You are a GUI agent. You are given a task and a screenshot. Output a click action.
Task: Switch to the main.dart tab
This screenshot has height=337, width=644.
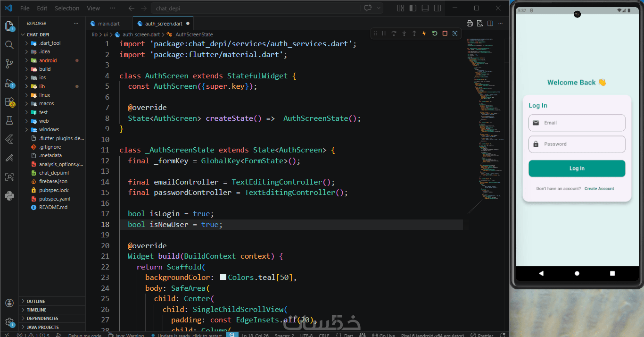[x=109, y=23]
